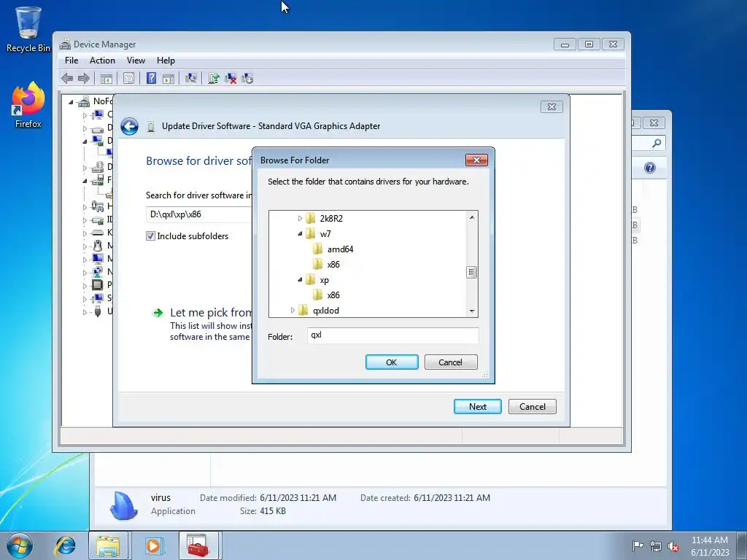Screen dimensions: 747x560
Task: Click the Action Center flag tray icon
Action: click(637, 545)
